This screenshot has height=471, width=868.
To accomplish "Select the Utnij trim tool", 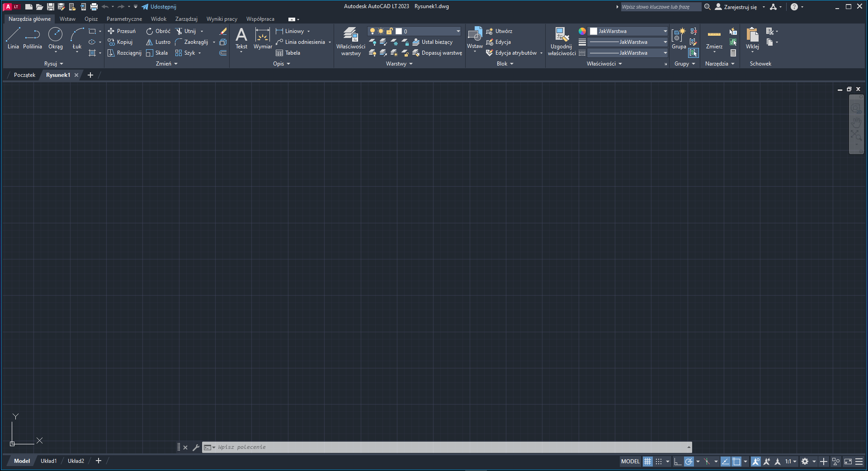I will tap(186, 31).
